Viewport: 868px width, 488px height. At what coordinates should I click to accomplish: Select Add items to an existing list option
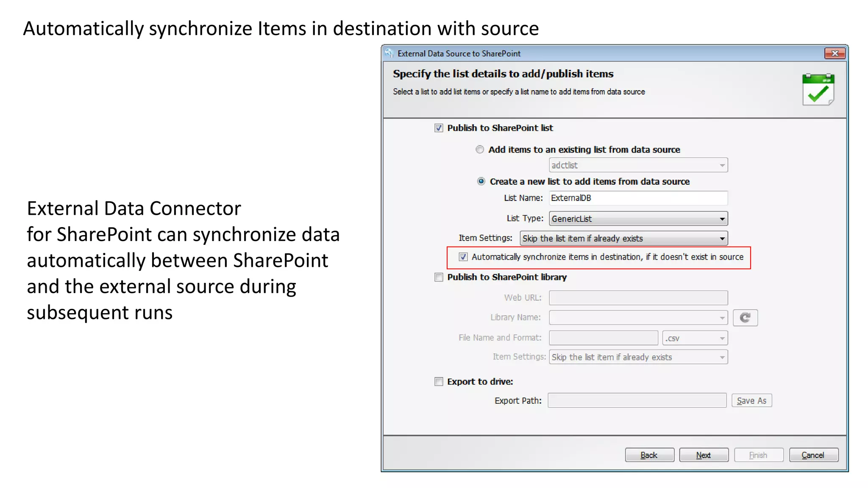(x=480, y=150)
